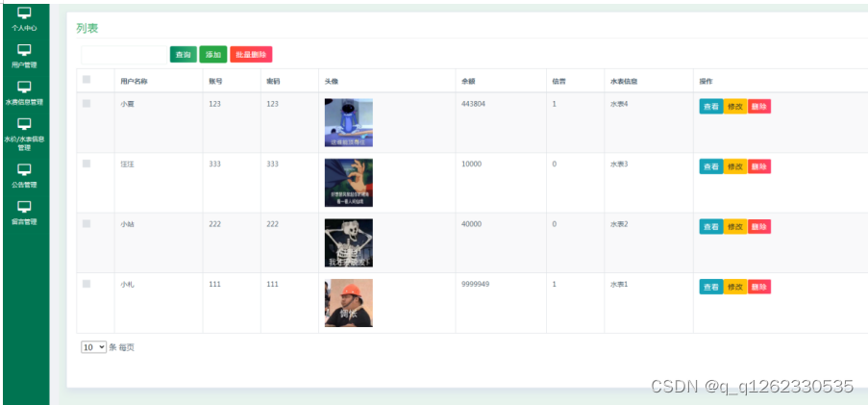
Task: Select the 水价/水表信息管理 sidebar monitor icon
Action: coord(24,124)
